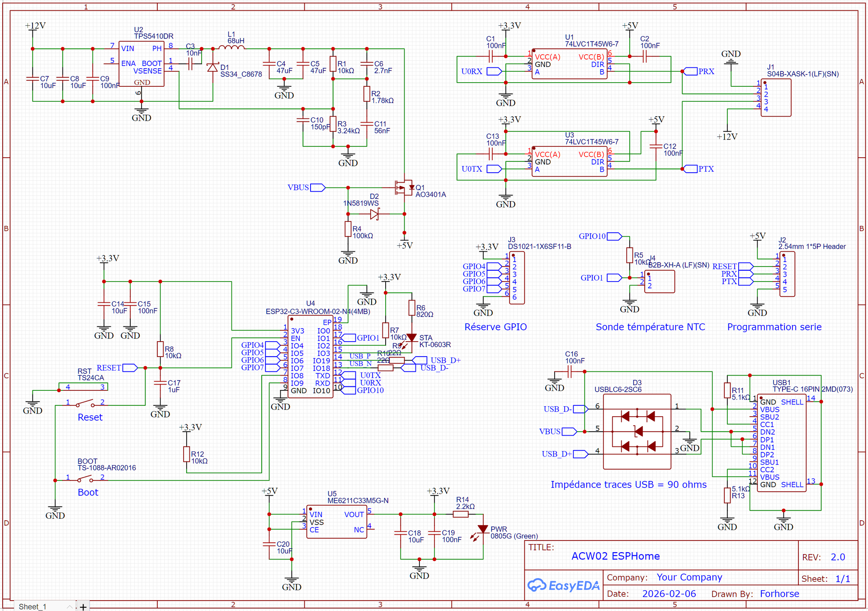Select the L1 68uH inductor symbol
Image resolution: width=868 pixels, height=611 pixels.
pyautogui.click(x=231, y=47)
